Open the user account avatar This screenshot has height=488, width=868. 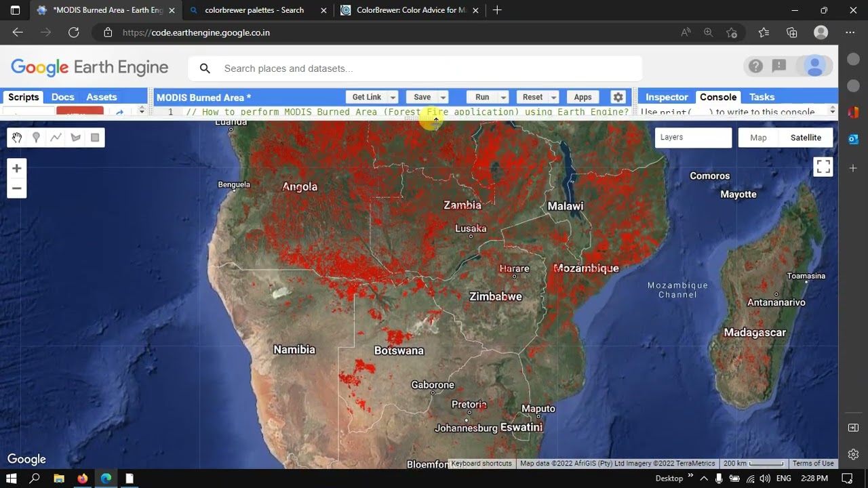pos(814,66)
